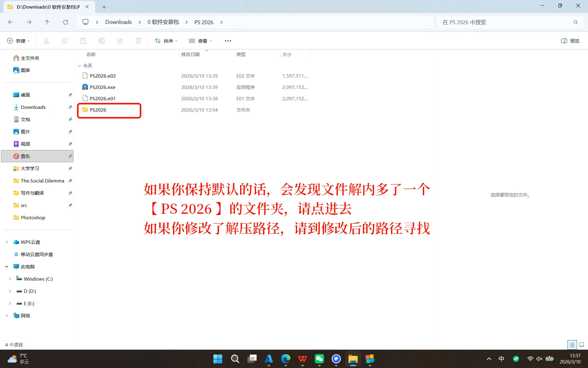Open WeChat from the taskbar
588x368 pixels.
coord(319,359)
